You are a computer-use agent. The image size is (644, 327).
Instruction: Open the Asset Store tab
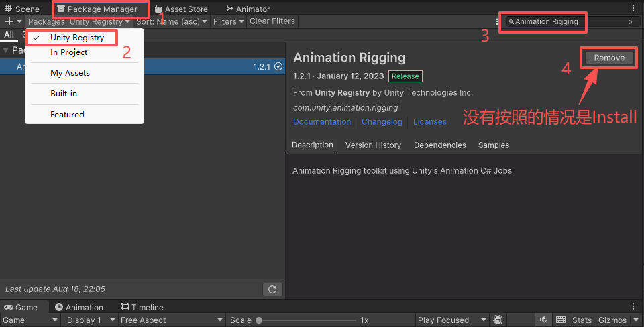(181, 9)
